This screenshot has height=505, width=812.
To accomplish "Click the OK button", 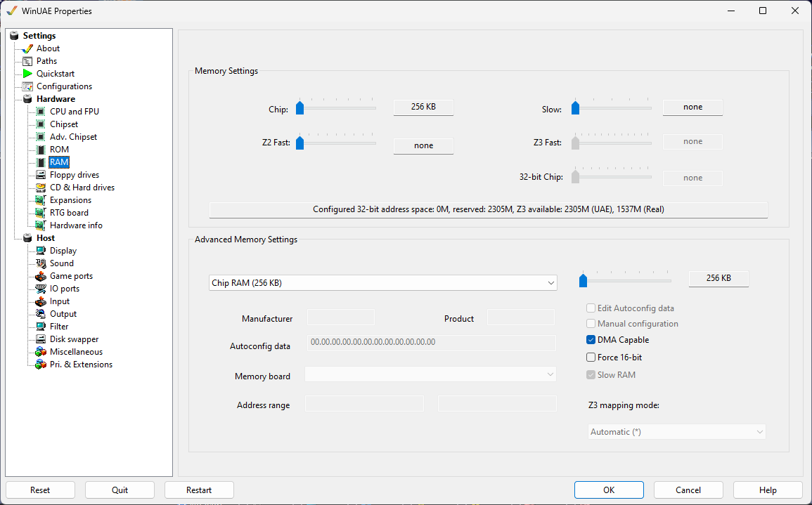I will tap(609, 490).
